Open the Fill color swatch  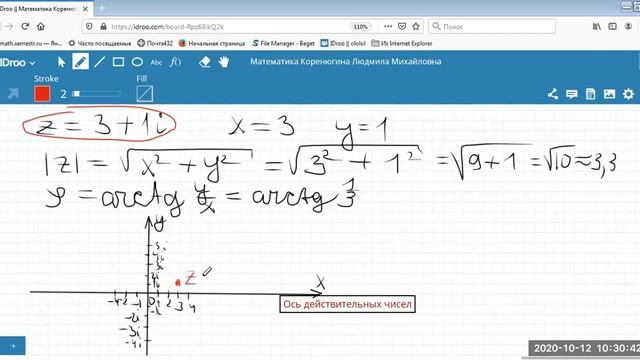tap(145, 94)
